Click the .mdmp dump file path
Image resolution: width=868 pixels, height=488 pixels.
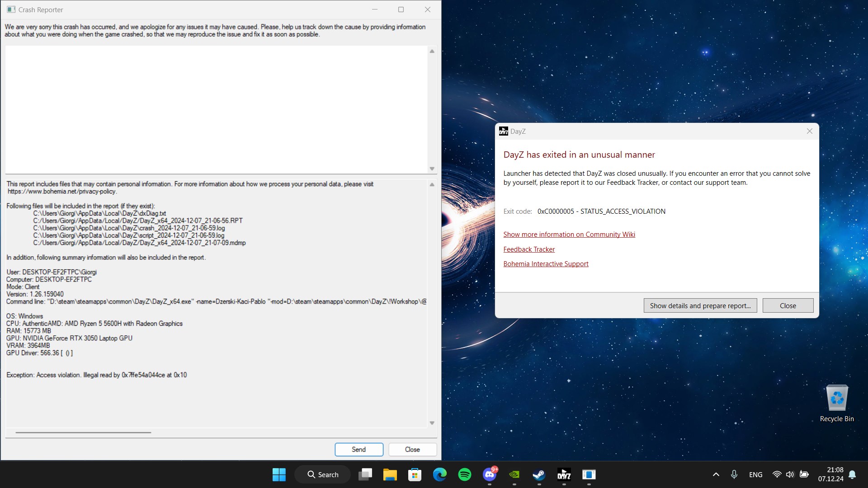(x=139, y=243)
